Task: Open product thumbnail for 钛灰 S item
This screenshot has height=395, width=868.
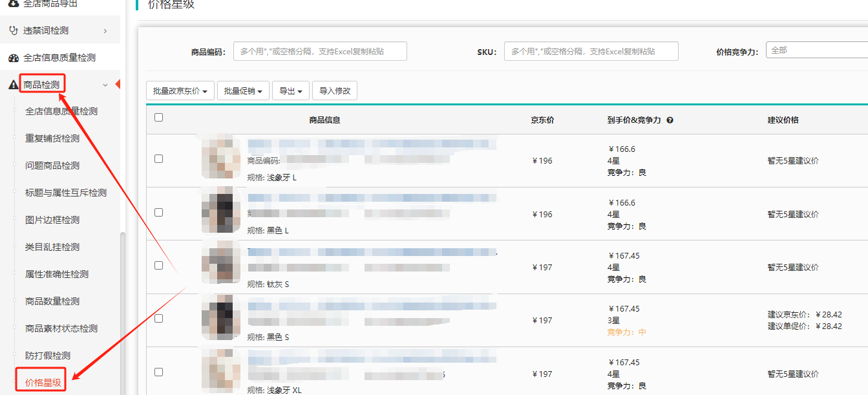Action: tap(221, 263)
